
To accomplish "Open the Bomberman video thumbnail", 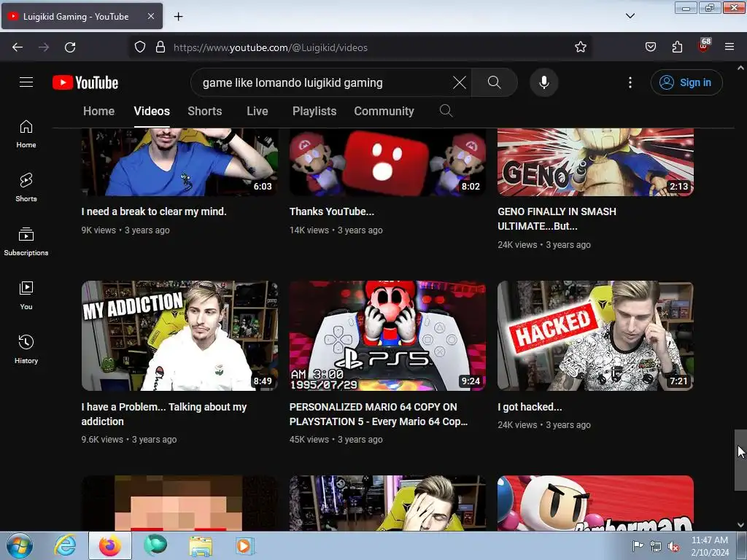I will [595, 503].
